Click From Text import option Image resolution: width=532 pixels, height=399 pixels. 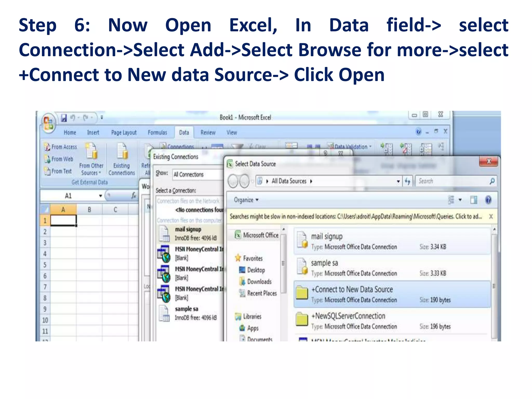coord(58,171)
